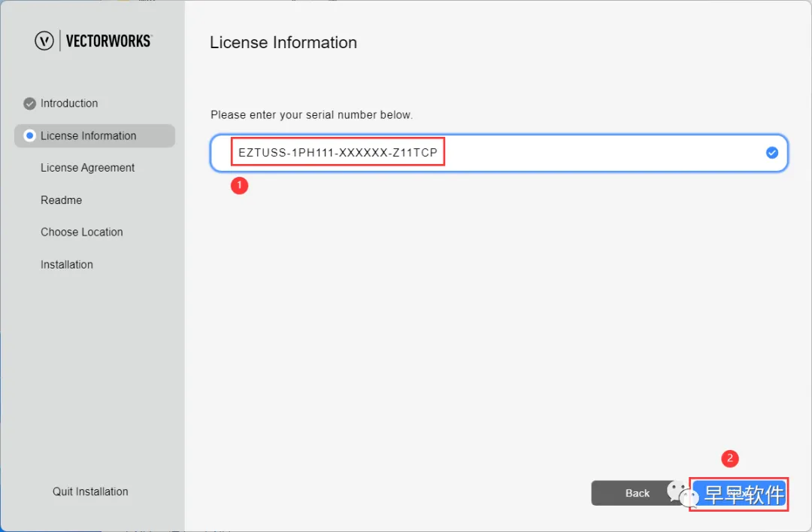Click the License Information page heading
812x532 pixels.
click(x=283, y=43)
